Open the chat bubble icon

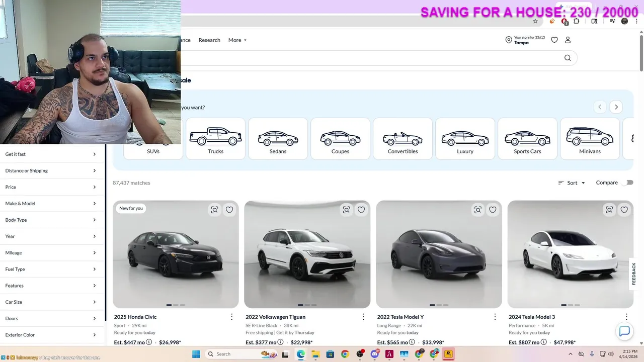click(624, 331)
